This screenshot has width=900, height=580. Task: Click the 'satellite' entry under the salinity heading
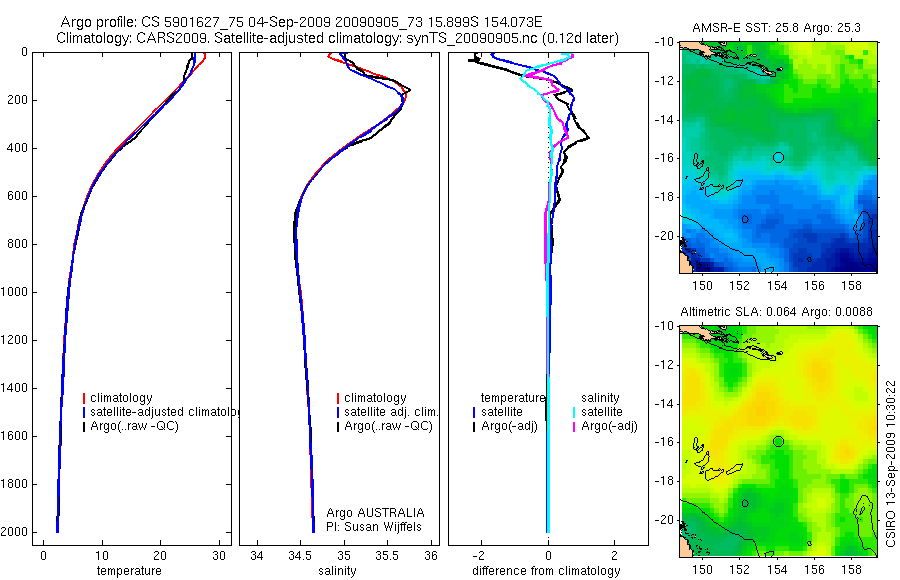602,412
